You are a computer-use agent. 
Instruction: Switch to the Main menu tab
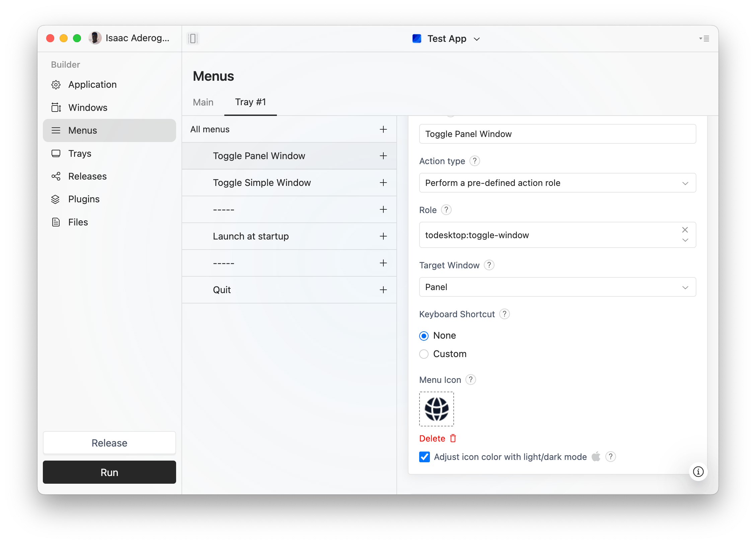point(203,102)
